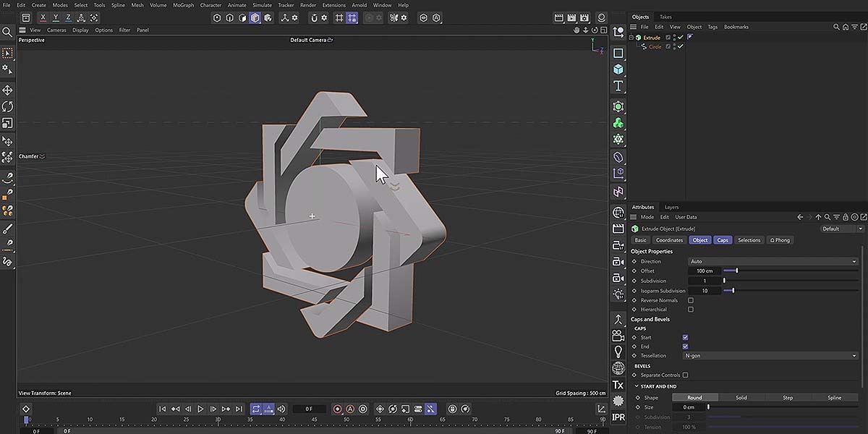The height and width of the screenshot is (434, 868).
Task: Open the viewport hamburger menu
Action: (22, 30)
